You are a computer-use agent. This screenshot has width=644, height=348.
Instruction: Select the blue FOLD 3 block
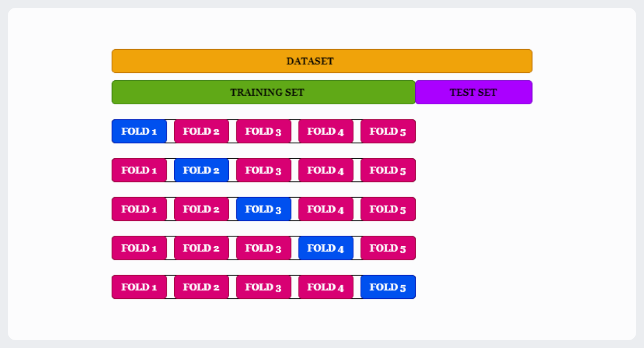(264, 209)
